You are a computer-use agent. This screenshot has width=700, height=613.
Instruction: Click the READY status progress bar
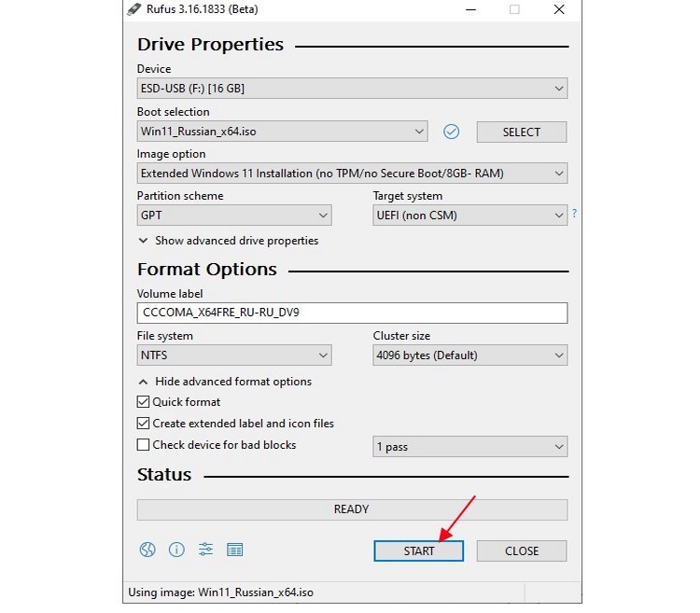(352, 509)
